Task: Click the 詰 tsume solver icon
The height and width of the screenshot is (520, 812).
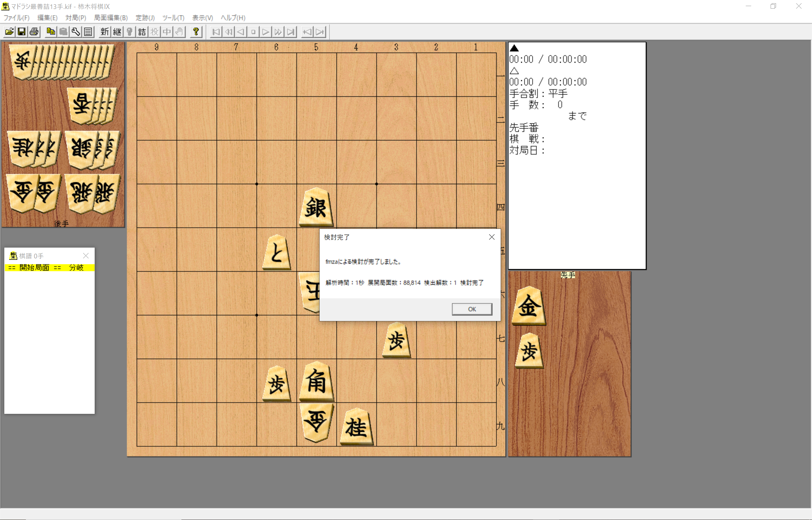Action: [142, 32]
